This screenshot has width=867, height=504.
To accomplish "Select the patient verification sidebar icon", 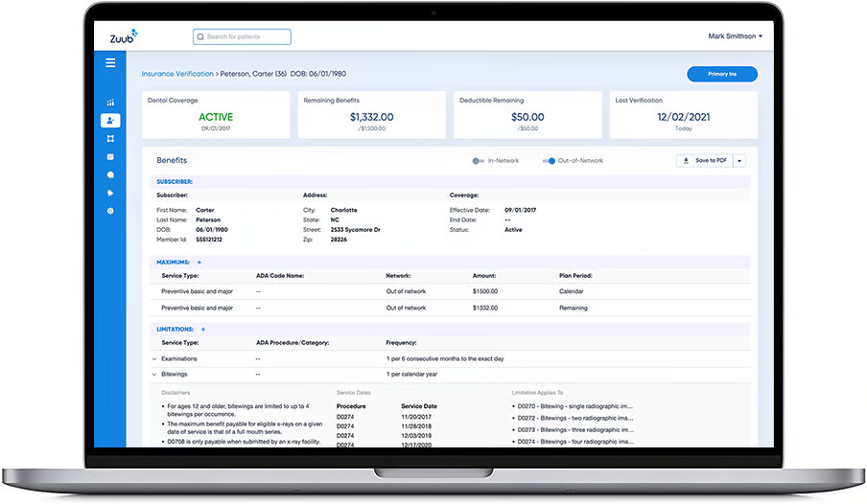I will point(110,121).
